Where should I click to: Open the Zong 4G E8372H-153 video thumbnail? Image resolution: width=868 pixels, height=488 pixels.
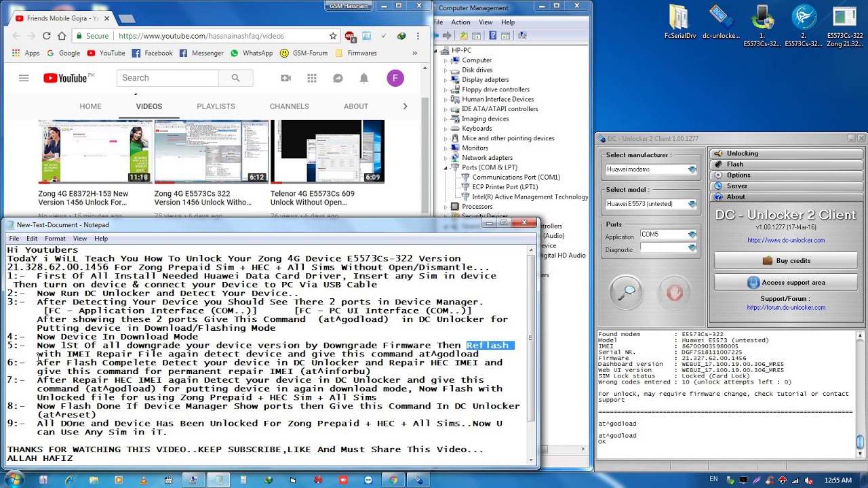(x=95, y=152)
